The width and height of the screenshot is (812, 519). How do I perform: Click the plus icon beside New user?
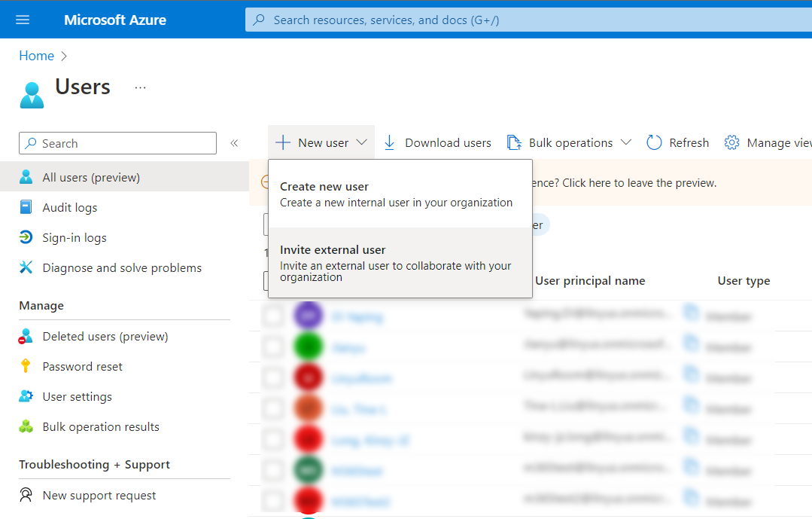(283, 142)
